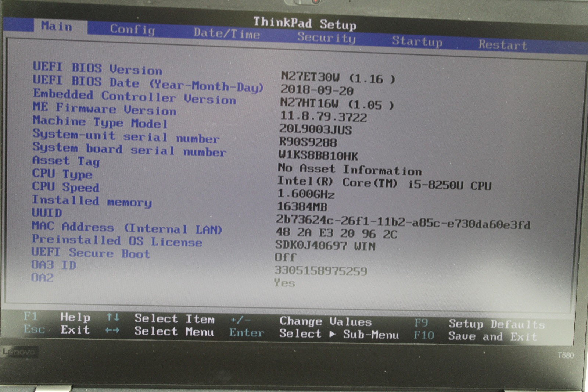The image size is (588, 392).
Task: Select the CPU Type label
Action: 62,174
